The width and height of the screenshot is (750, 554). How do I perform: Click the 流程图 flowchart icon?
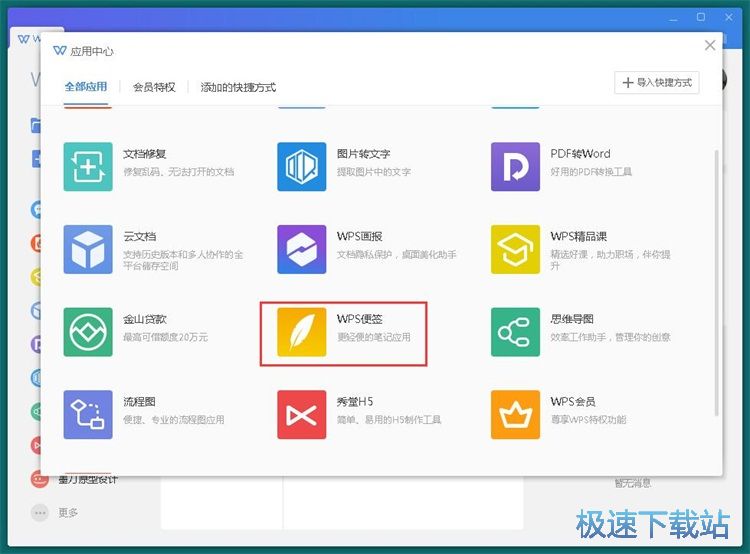(x=88, y=415)
